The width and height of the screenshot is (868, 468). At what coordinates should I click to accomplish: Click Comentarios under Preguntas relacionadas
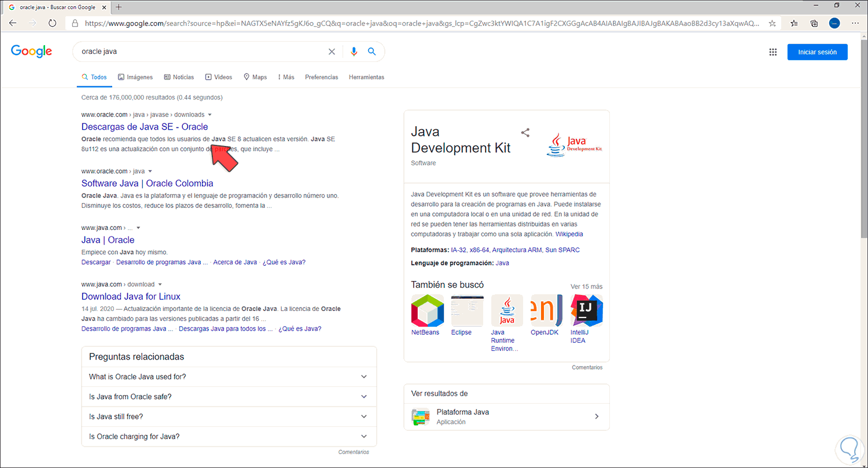pyautogui.click(x=354, y=452)
